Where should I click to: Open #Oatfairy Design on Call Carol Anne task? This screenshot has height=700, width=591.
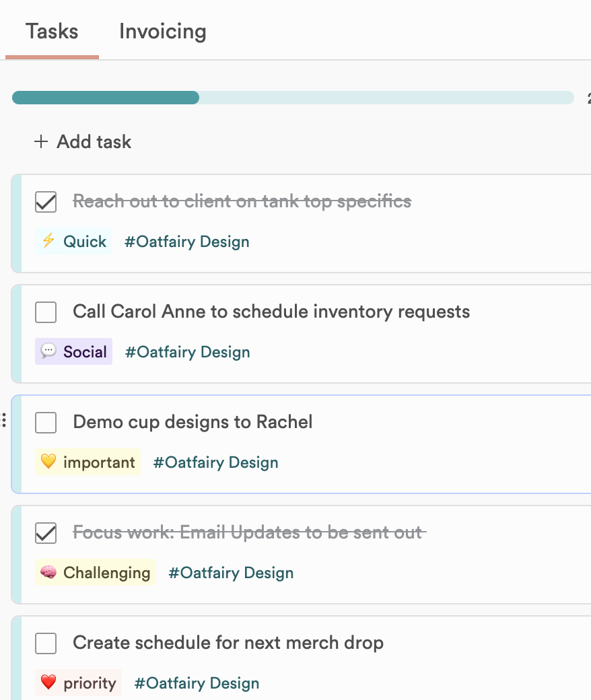(188, 352)
